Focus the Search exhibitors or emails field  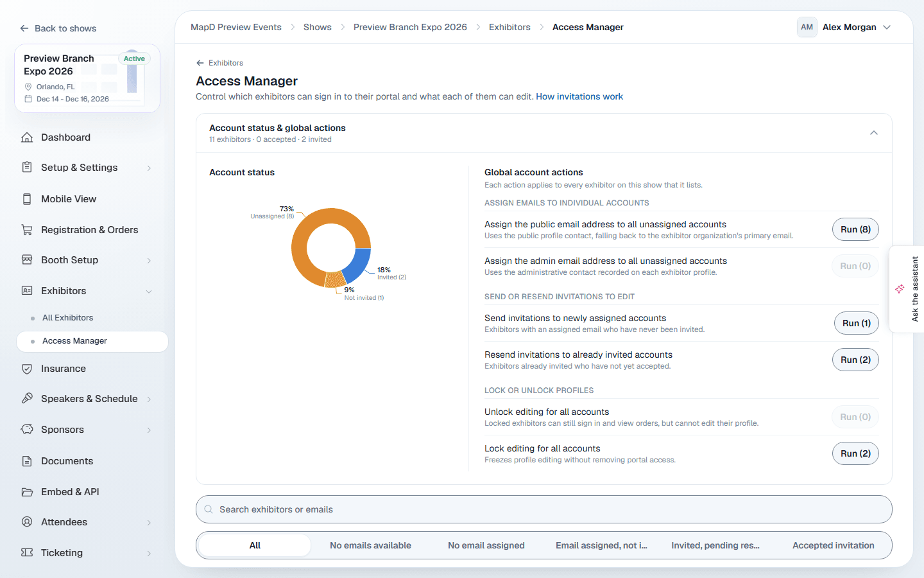click(x=543, y=509)
